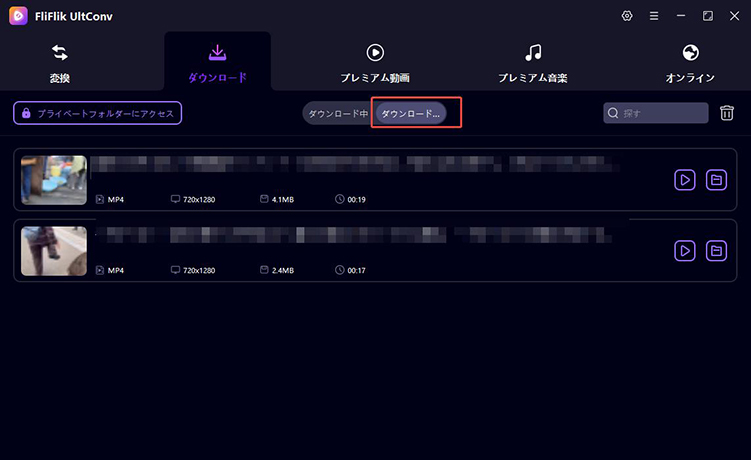Open the オンライン tab

(690, 63)
